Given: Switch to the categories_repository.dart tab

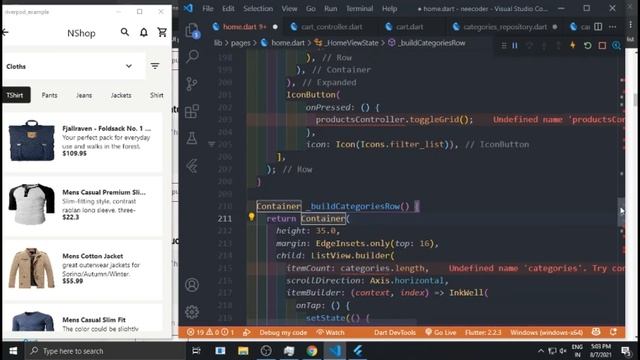Looking at the screenshot, I should pos(505,27).
